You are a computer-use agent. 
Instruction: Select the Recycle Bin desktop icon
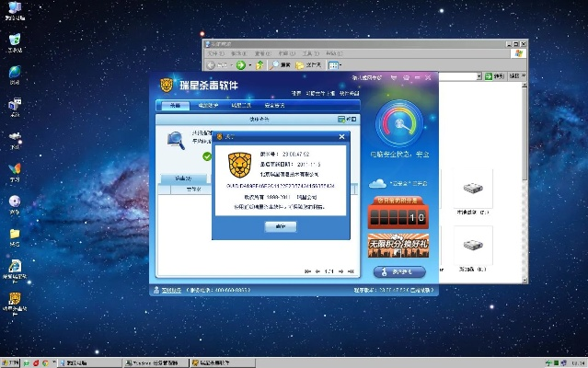tap(15, 42)
